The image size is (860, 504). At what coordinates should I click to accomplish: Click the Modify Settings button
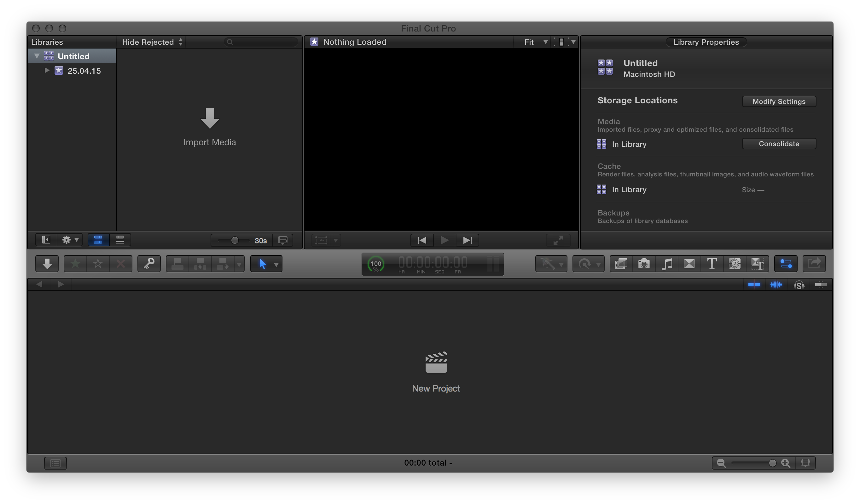779,101
